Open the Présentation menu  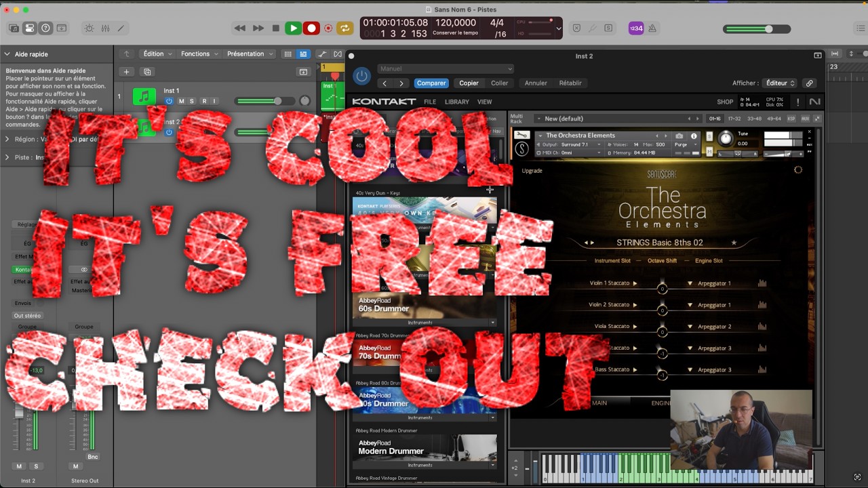point(249,54)
